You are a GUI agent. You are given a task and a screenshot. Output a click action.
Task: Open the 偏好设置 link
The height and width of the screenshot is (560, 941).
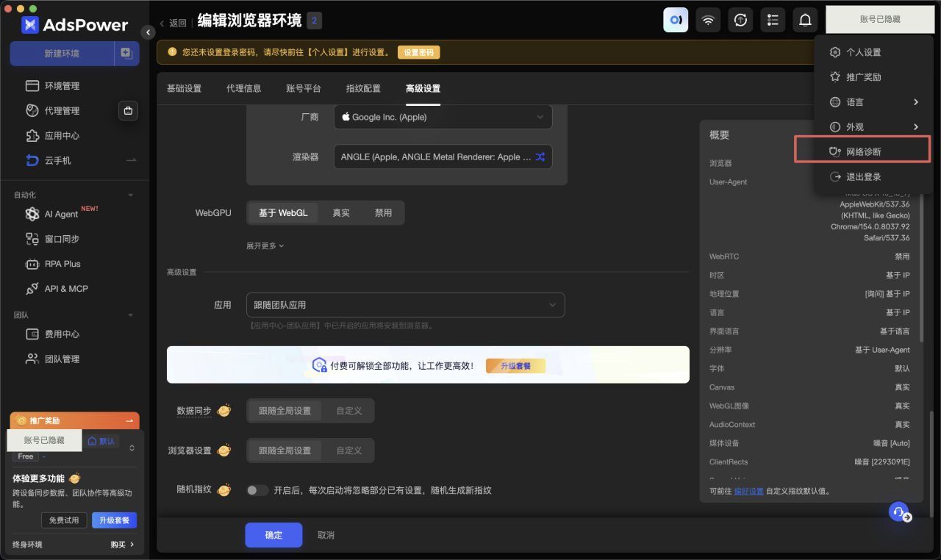coord(748,491)
